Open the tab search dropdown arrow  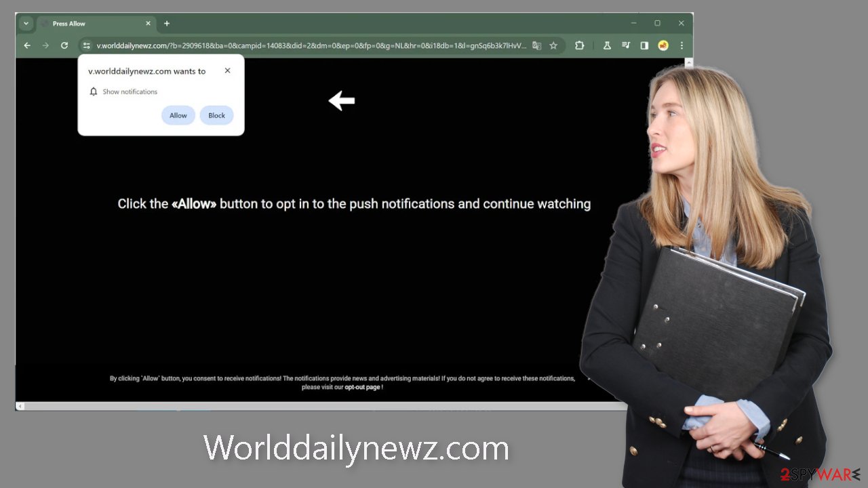click(x=26, y=23)
